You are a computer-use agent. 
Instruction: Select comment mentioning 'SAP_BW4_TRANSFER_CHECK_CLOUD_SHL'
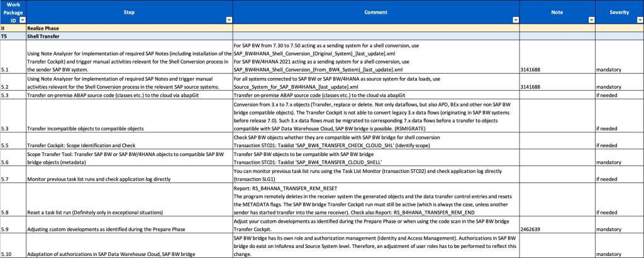coord(376,141)
